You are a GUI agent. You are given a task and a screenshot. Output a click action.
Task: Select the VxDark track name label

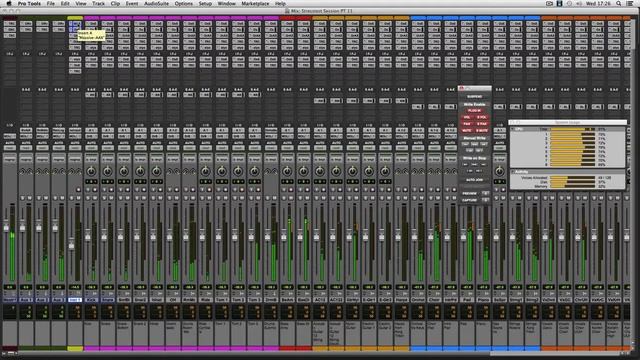548,300
